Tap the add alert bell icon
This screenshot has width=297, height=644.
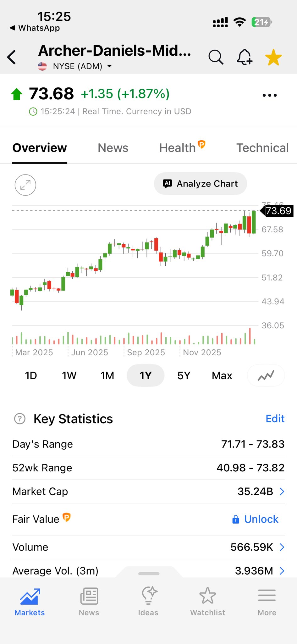244,57
